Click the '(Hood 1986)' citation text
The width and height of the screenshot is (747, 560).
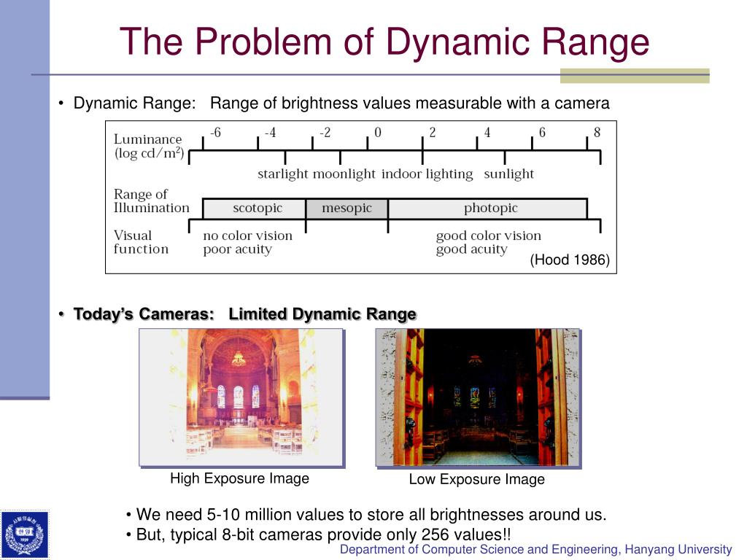(570, 260)
